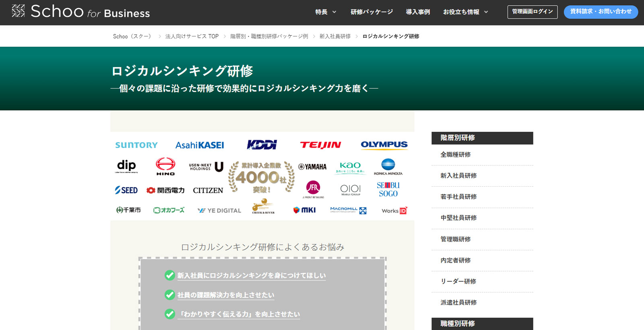This screenshot has height=330, width=644.
Task: Click ロジカルシンキング研修によくあるお悩み heading
Action: 262,247
